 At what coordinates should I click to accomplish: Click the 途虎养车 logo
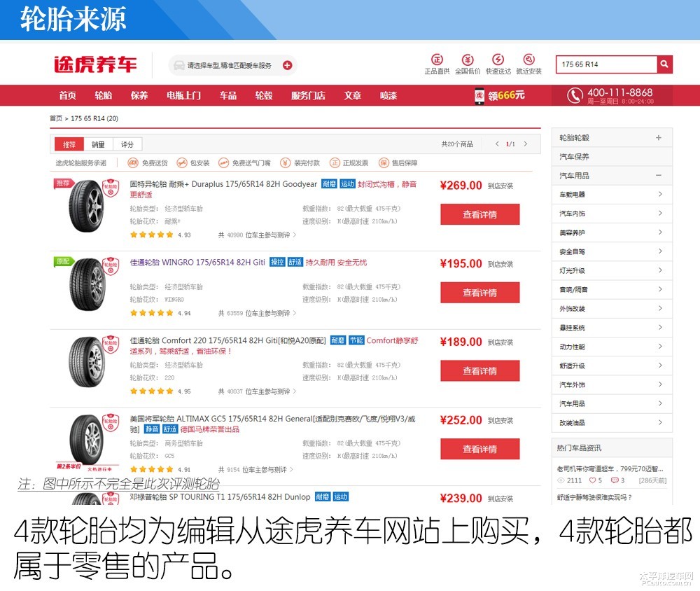tap(95, 65)
